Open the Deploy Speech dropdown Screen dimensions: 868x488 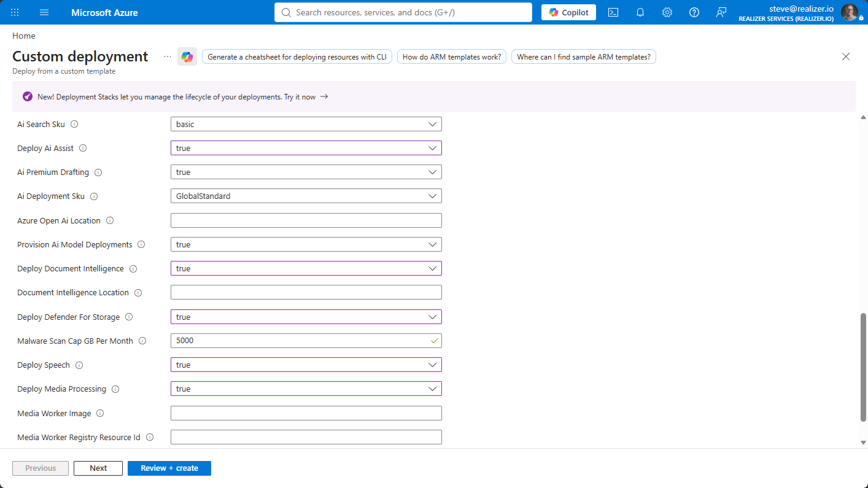(306, 365)
